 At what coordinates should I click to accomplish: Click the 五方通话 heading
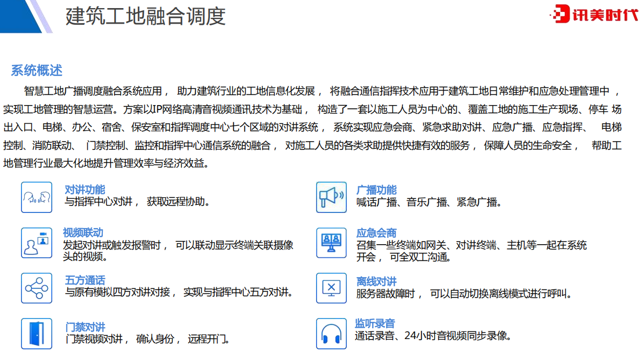85,280
